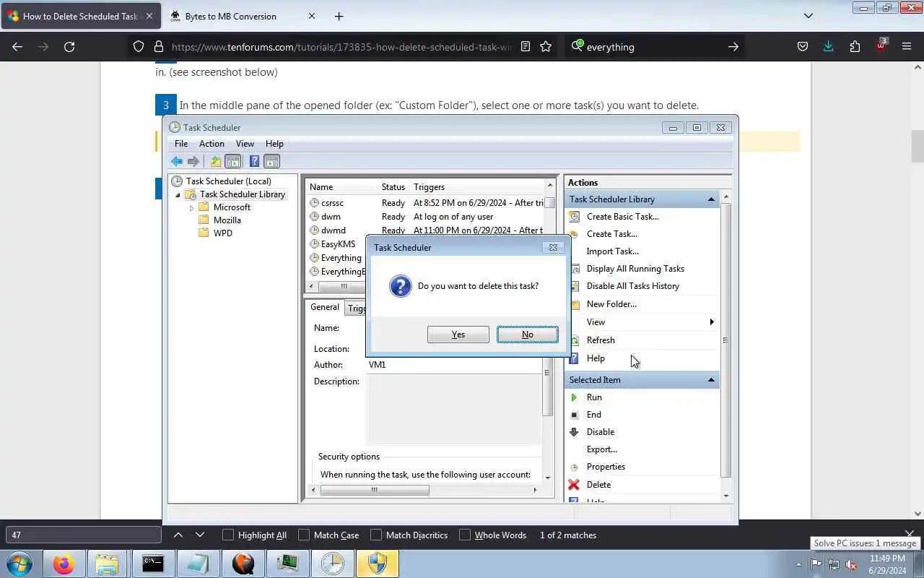Image resolution: width=924 pixels, height=578 pixels.
Task: Toggle Firefox reader view icon
Action: 526,46
